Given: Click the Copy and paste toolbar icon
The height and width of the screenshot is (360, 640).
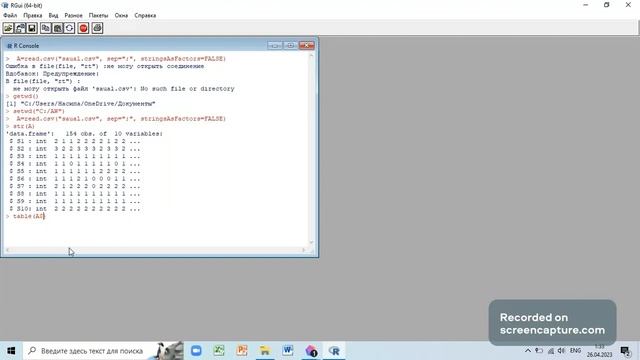Looking at the screenshot, I should point(69,28).
